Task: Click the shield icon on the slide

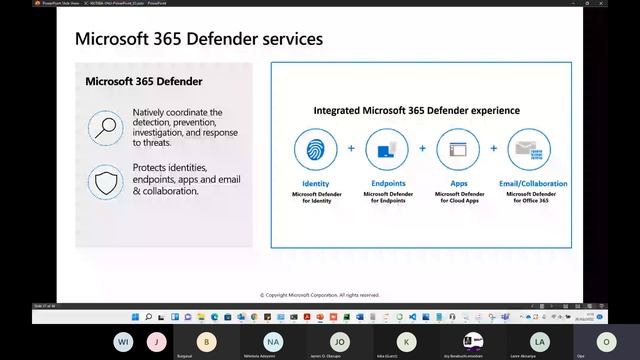Action: 106,182
